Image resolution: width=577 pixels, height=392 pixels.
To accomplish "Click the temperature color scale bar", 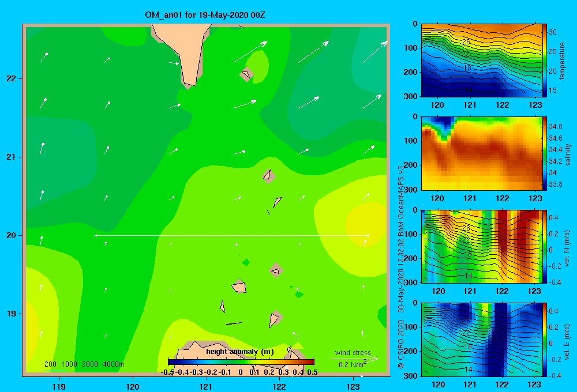I will [x=545, y=61].
